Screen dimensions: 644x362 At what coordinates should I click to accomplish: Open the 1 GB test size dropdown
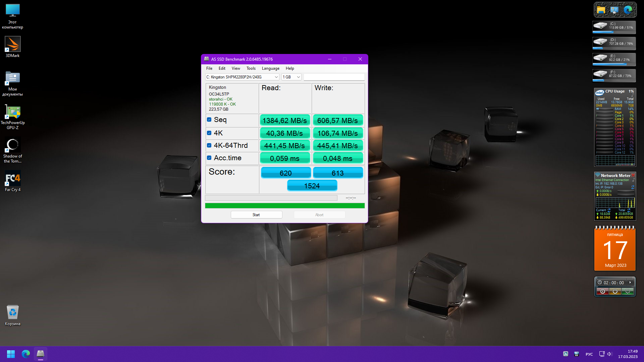tap(298, 77)
